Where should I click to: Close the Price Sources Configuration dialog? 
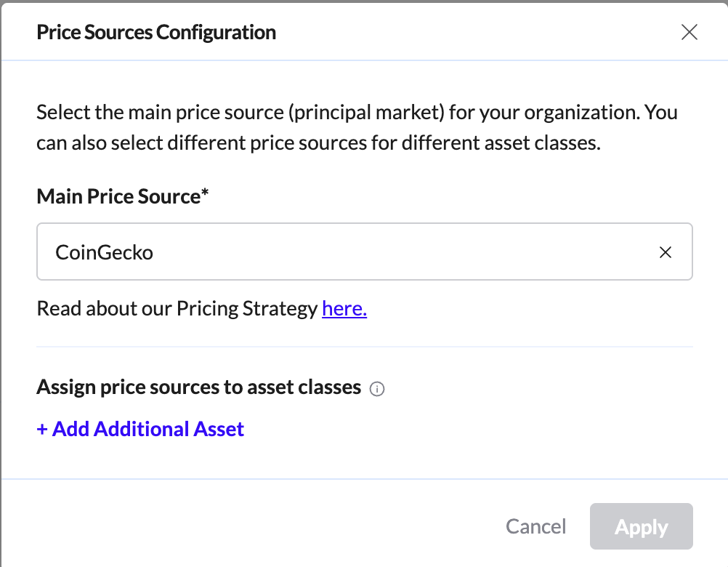pyautogui.click(x=689, y=32)
